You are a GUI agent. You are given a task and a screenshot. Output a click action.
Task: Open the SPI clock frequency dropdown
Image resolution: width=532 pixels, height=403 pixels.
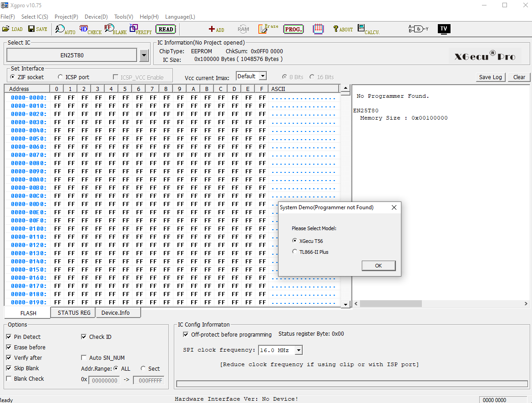click(x=299, y=350)
